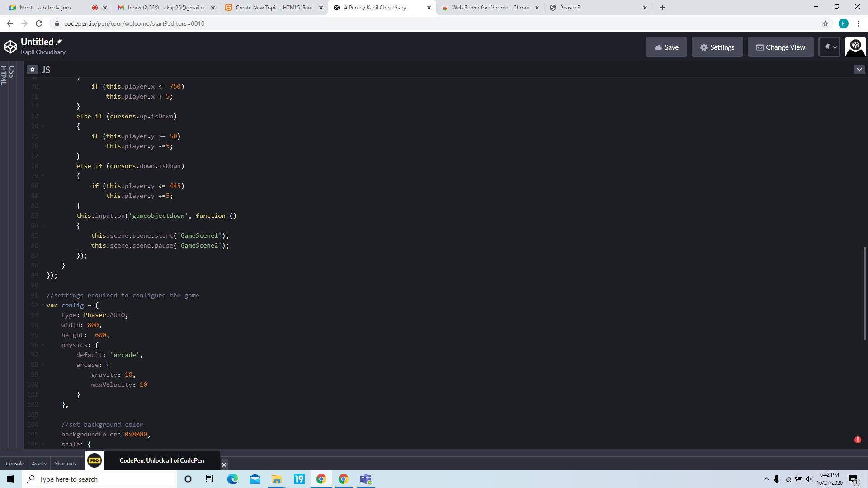Click the pin icon button
Viewport: 868px width, 488px height.
pyautogui.click(x=830, y=47)
